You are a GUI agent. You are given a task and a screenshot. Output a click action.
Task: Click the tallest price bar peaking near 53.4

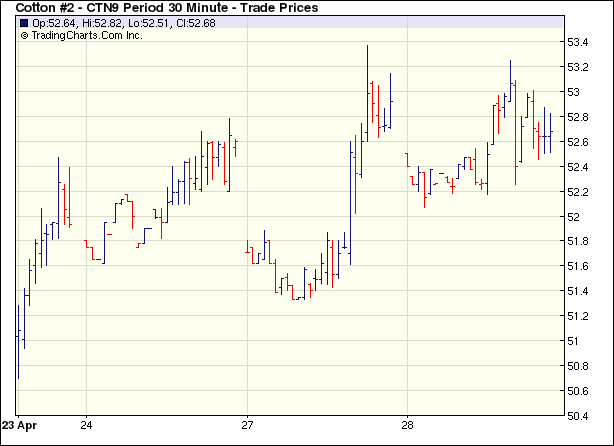coord(367,90)
